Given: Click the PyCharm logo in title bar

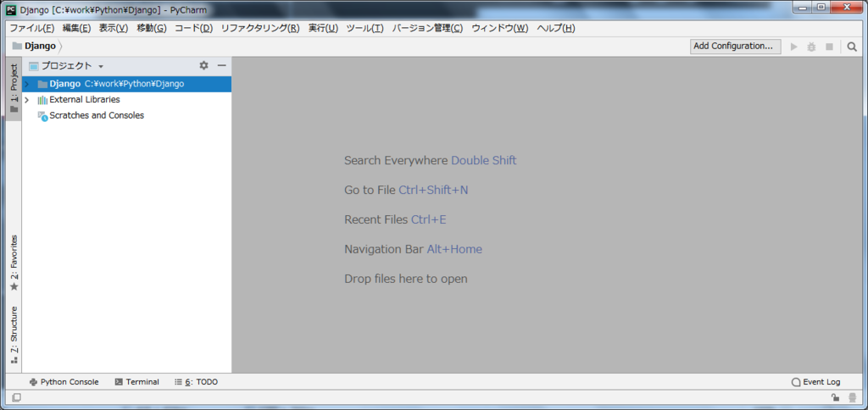Looking at the screenshot, I should (x=10, y=9).
